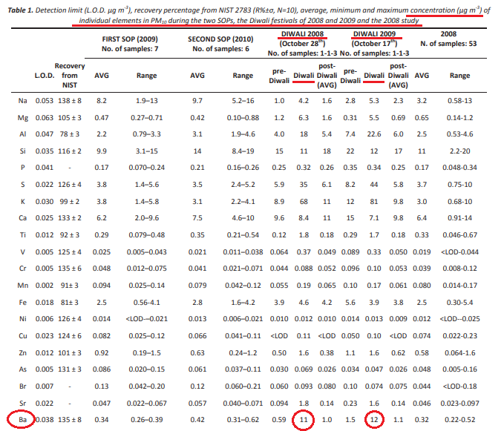Click the range cell '0.58-13'

459,101
